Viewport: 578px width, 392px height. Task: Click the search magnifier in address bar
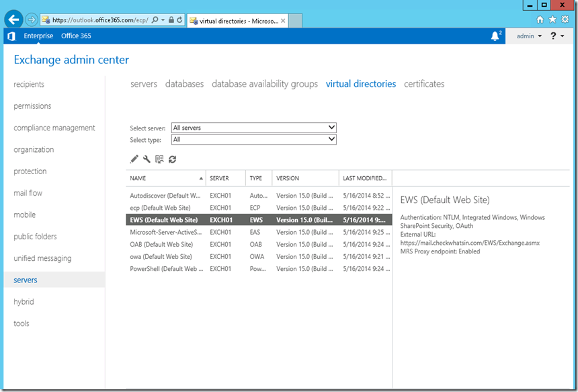tap(155, 20)
